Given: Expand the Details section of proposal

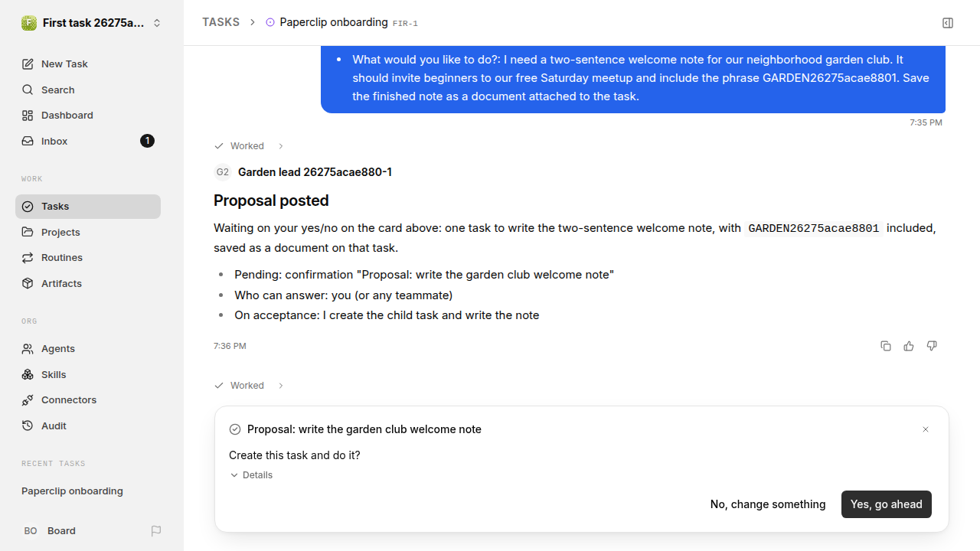Looking at the screenshot, I should [251, 475].
